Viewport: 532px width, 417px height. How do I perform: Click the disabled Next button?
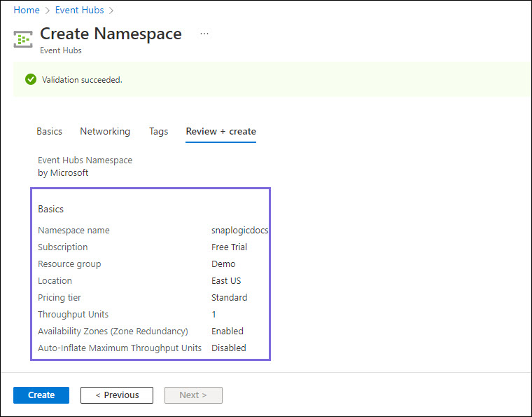(193, 395)
